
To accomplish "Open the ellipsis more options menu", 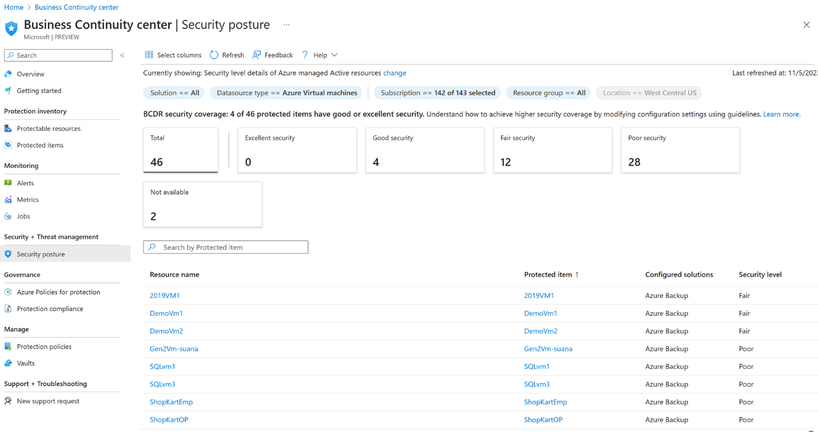I will [x=286, y=25].
